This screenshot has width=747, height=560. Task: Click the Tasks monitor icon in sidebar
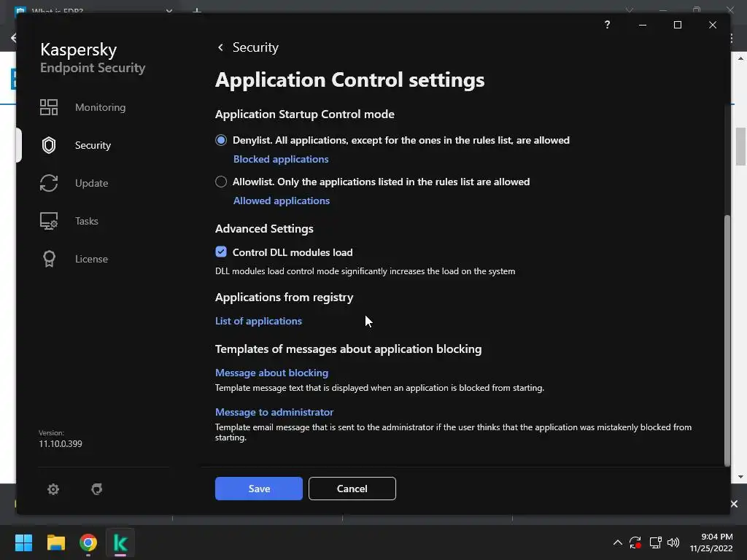click(x=49, y=221)
